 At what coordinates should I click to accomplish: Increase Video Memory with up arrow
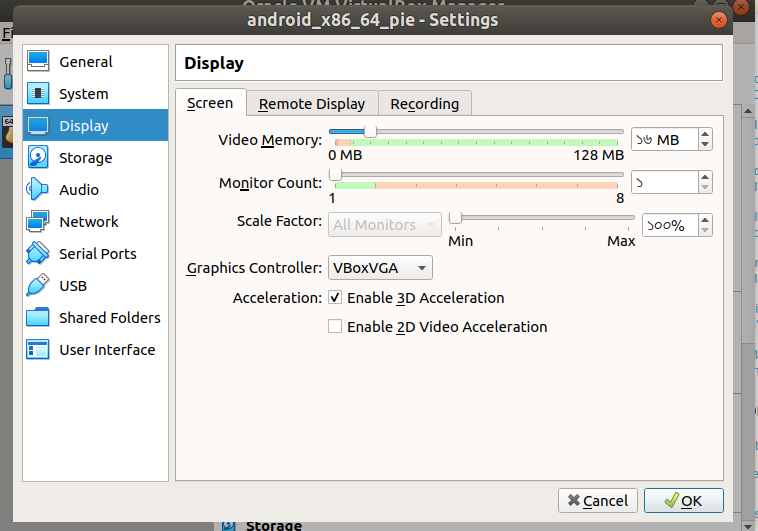click(x=705, y=134)
